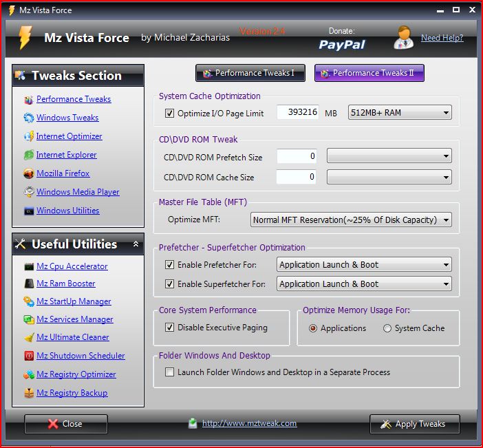Minimize the Mz Vista Force window
Image resolution: width=483 pixels, height=448 pixels.
pos(440,10)
